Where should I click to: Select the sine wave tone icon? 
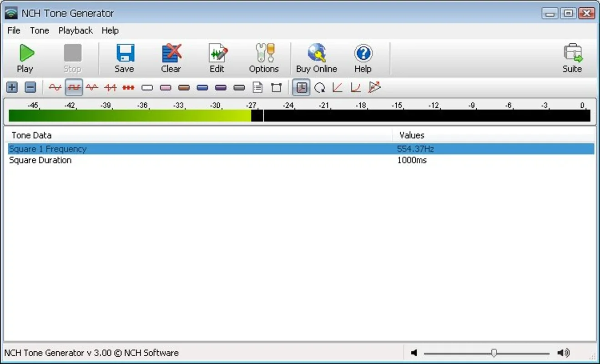55,87
